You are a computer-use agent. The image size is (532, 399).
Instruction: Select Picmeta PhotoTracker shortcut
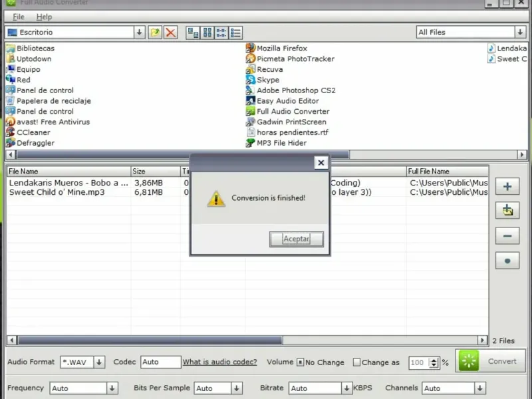point(290,59)
